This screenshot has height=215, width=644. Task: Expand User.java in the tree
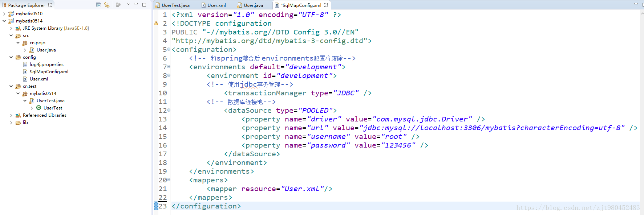[x=25, y=50]
